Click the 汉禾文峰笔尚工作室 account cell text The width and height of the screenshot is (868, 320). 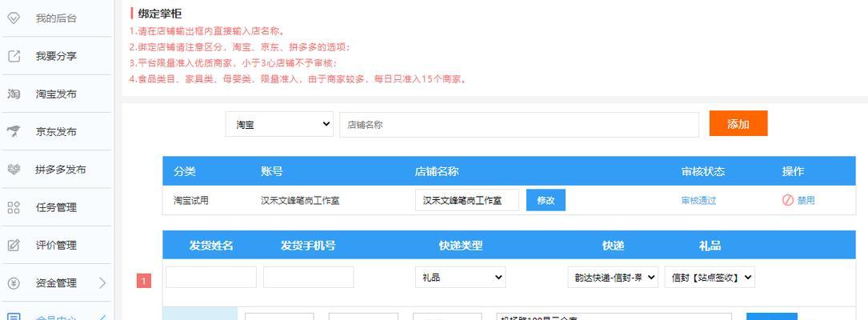tap(300, 201)
